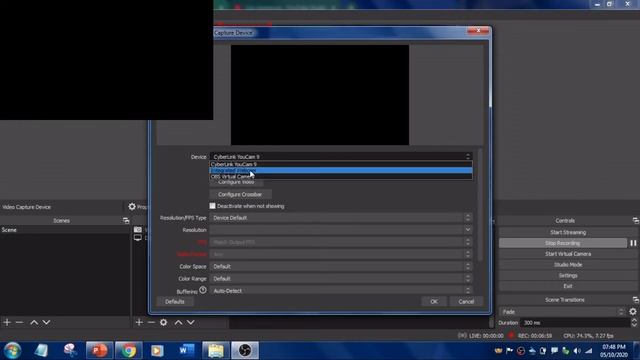Click Start Streaming in Controls
The height and width of the screenshot is (360, 640).
pyautogui.click(x=568, y=232)
